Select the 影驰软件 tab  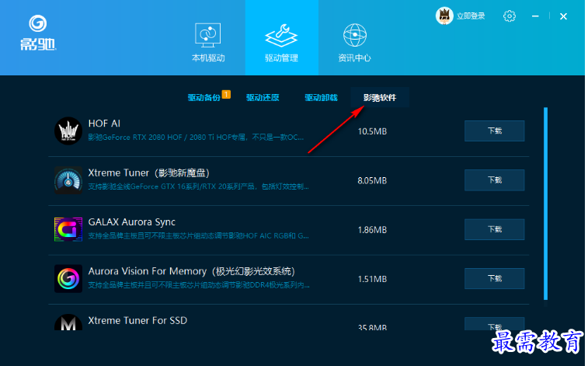[380, 97]
